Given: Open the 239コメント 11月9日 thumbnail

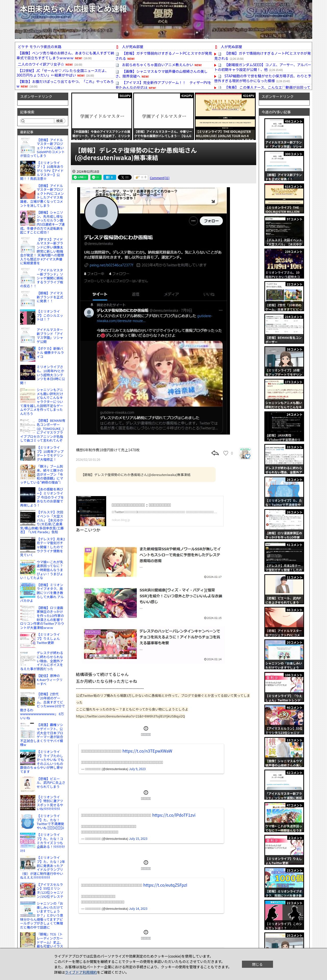Looking at the screenshot, I should coord(284,264).
